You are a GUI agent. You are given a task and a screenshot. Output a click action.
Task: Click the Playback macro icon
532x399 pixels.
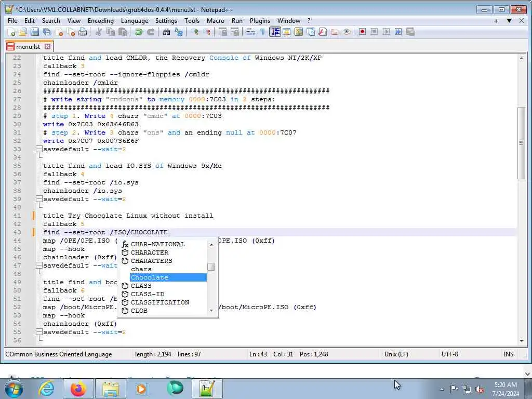[386, 32]
